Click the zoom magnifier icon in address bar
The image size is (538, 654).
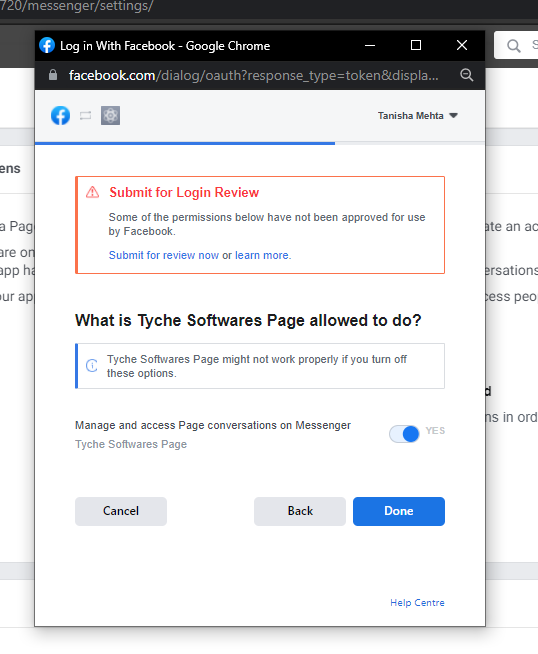pos(467,75)
